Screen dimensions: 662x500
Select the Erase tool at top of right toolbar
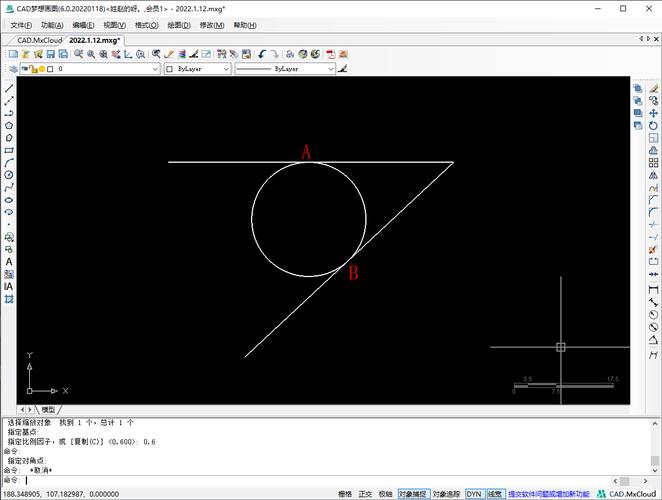[653, 88]
